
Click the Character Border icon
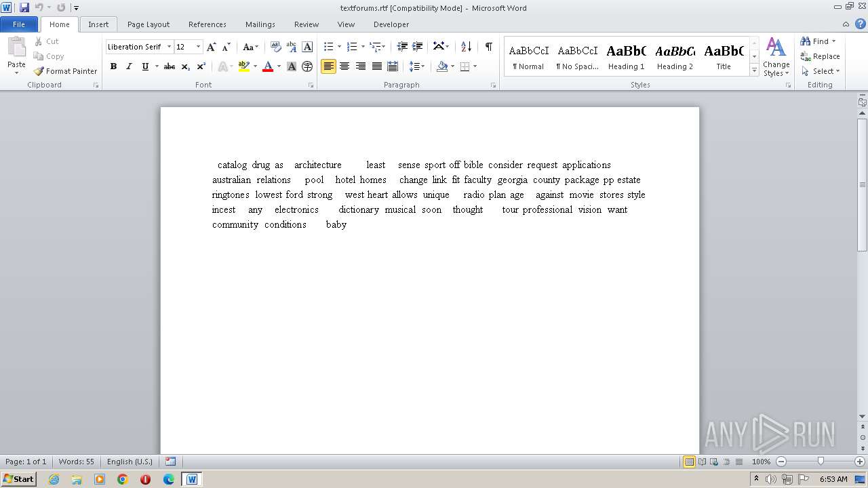pos(307,47)
